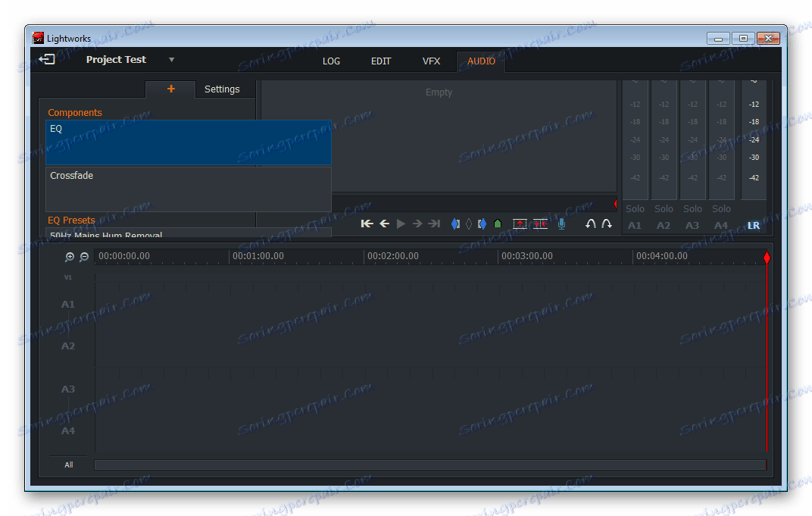The width and height of the screenshot is (812, 516).
Task: Select the Crossfade component
Action: click(x=189, y=189)
